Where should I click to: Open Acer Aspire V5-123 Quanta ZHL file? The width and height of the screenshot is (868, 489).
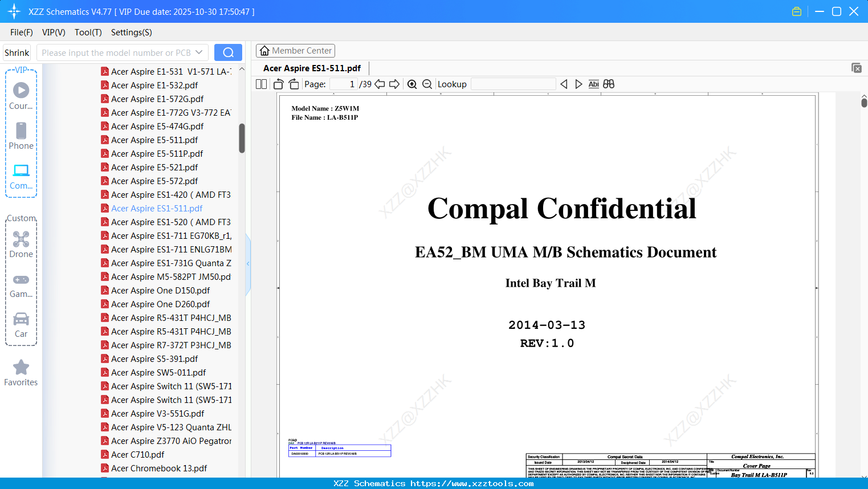pos(166,427)
